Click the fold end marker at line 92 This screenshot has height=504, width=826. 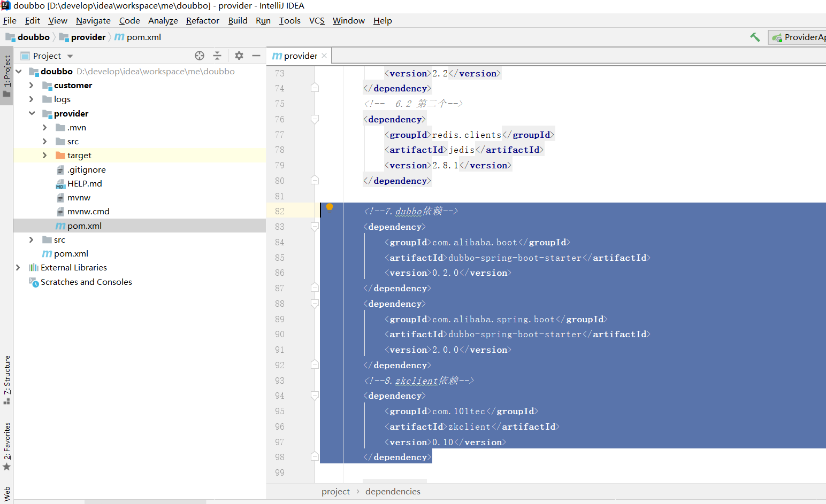tap(315, 365)
